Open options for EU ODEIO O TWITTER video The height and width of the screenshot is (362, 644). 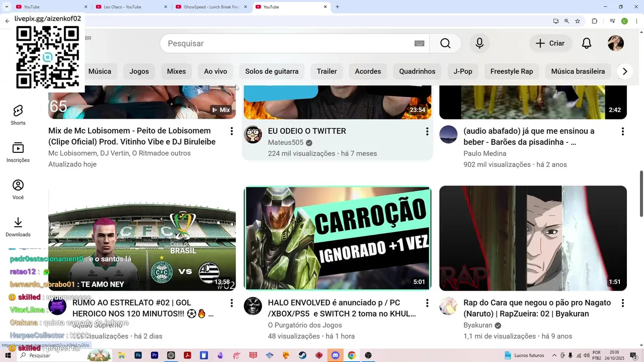(427, 131)
